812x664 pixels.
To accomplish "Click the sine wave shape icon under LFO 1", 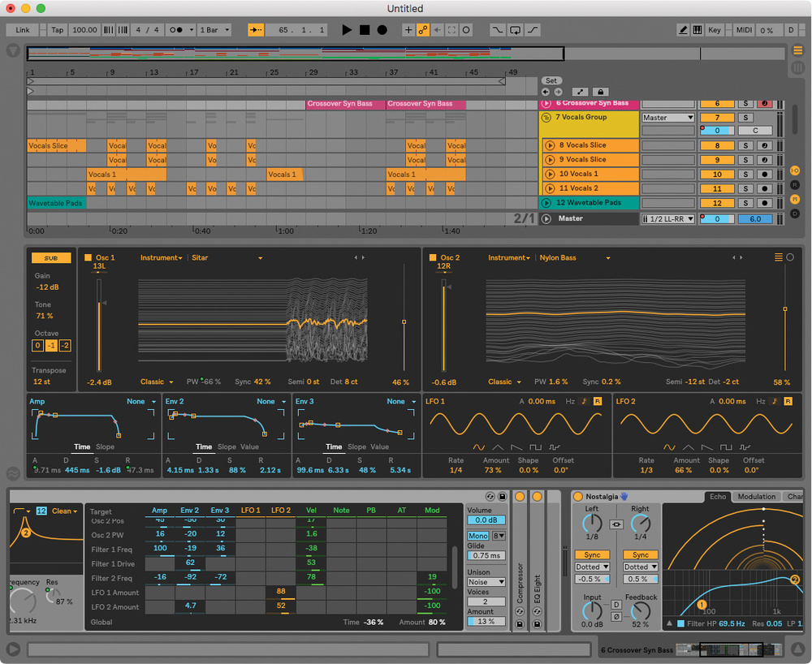I will [x=478, y=446].
